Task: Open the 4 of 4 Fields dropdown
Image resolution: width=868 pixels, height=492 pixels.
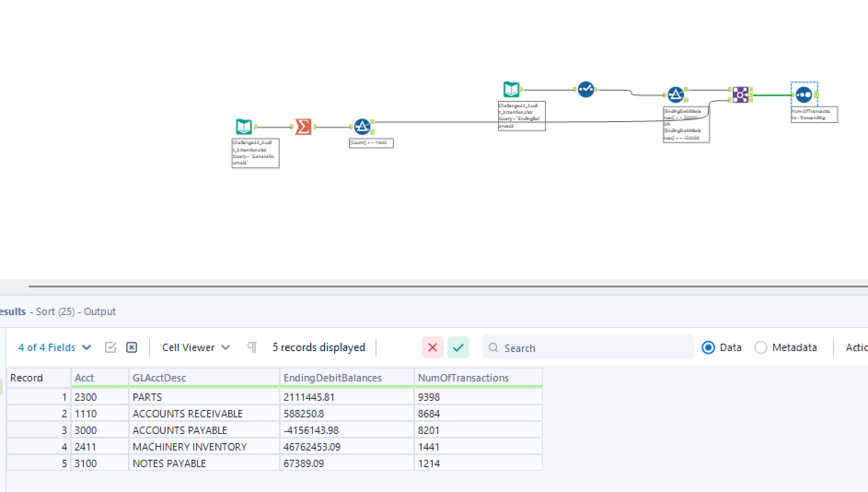Action: point(54,347)
